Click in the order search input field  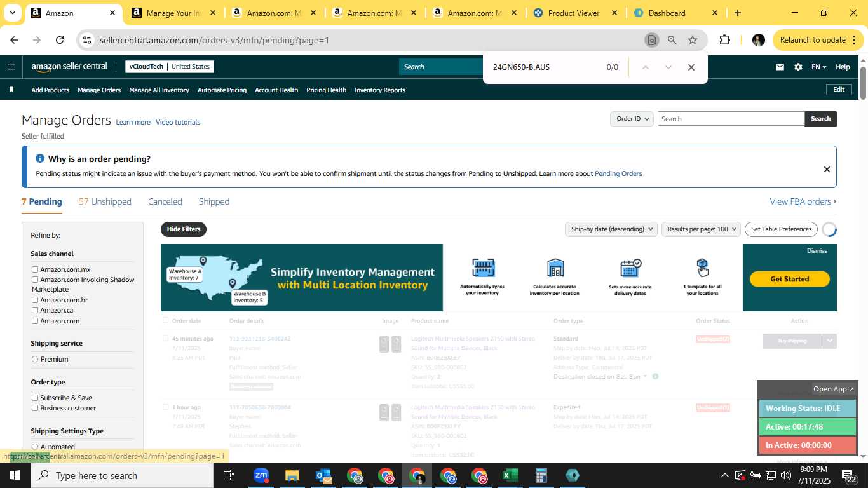click(731, 119)
